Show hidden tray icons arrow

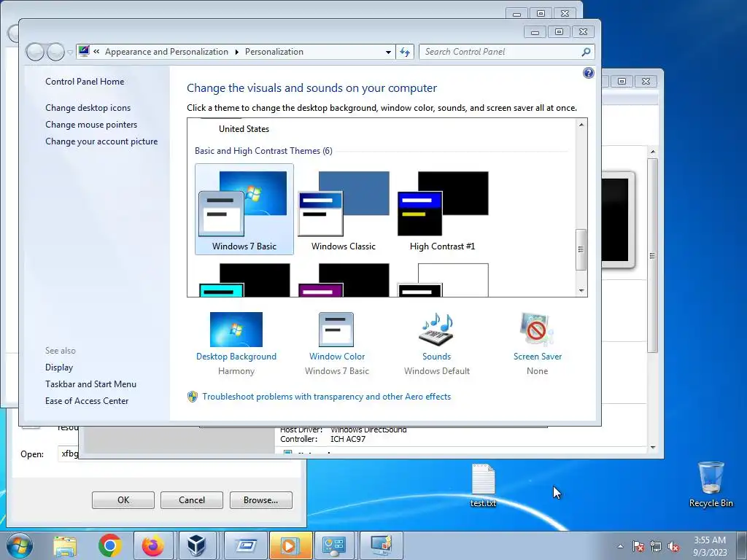click(620, 546)
